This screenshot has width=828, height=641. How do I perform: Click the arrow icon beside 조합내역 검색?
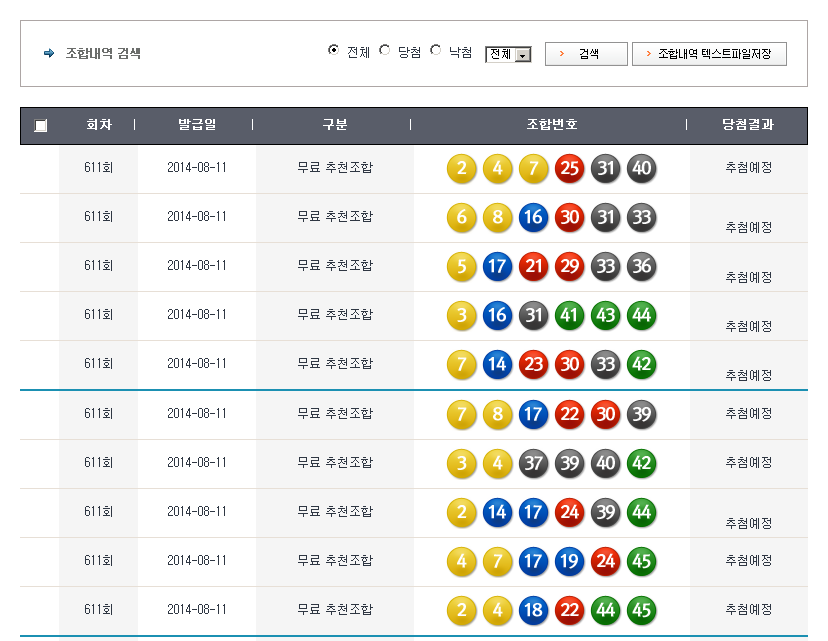click(49, 54)
